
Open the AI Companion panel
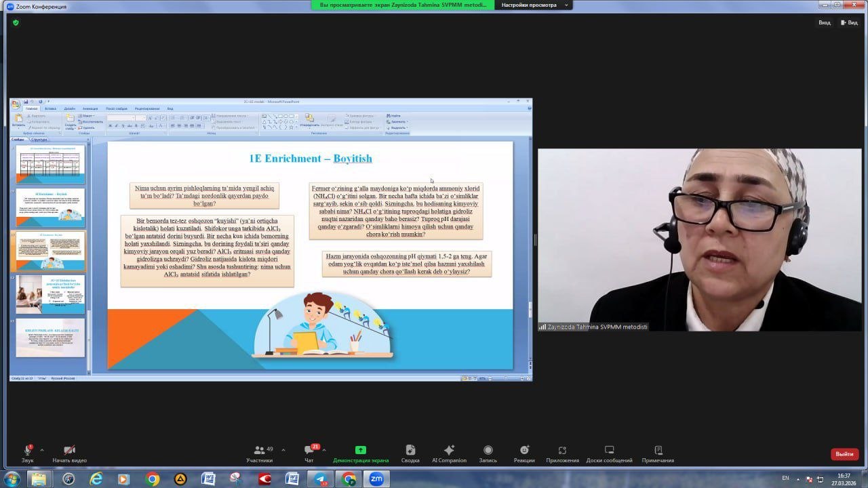pyautogui.click(x=449, y=453)
